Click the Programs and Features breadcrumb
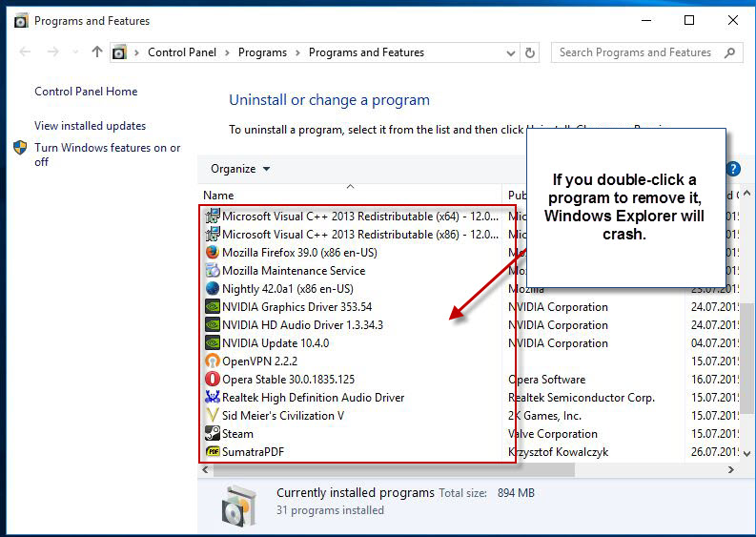Image resolution: width=756 pixels, height=537 pixels. point(366,52)
